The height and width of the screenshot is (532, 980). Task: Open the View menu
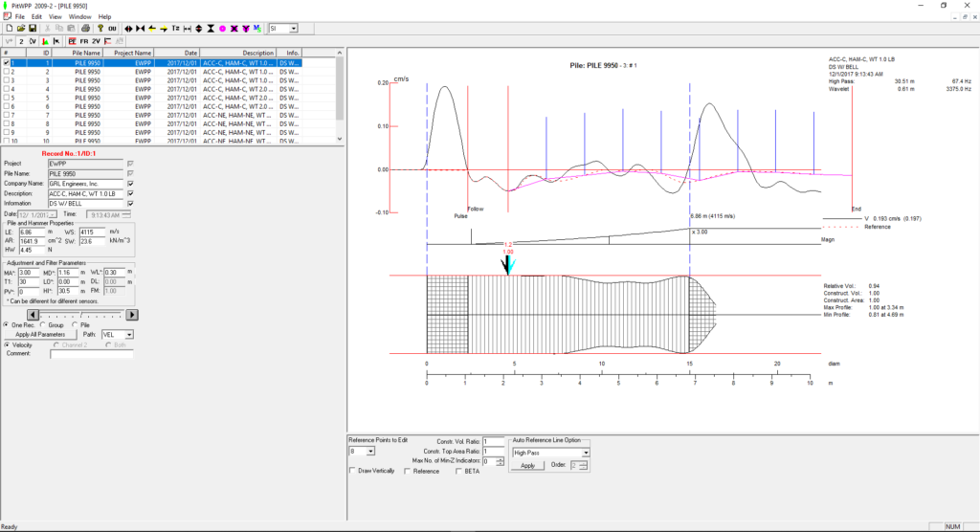click(56, 16)
